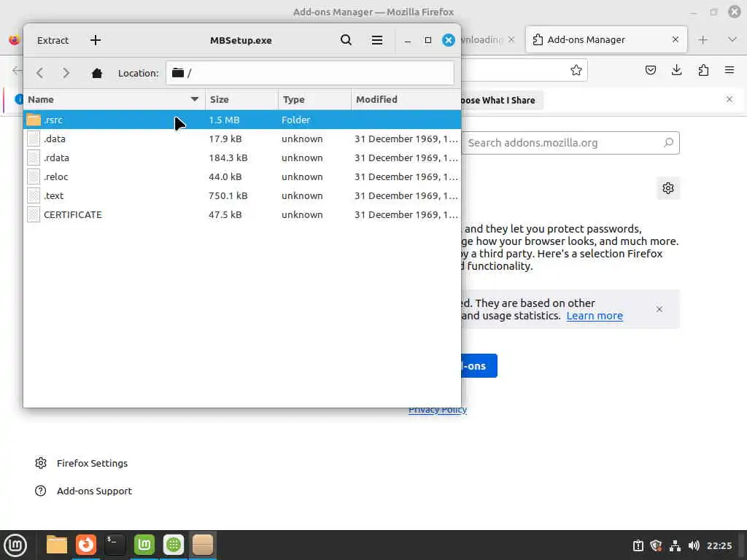The height and width of the screenshot is (560, 747).
Task: Open the Firefox extensions puzzle icon
Action: tap(703, 71)
